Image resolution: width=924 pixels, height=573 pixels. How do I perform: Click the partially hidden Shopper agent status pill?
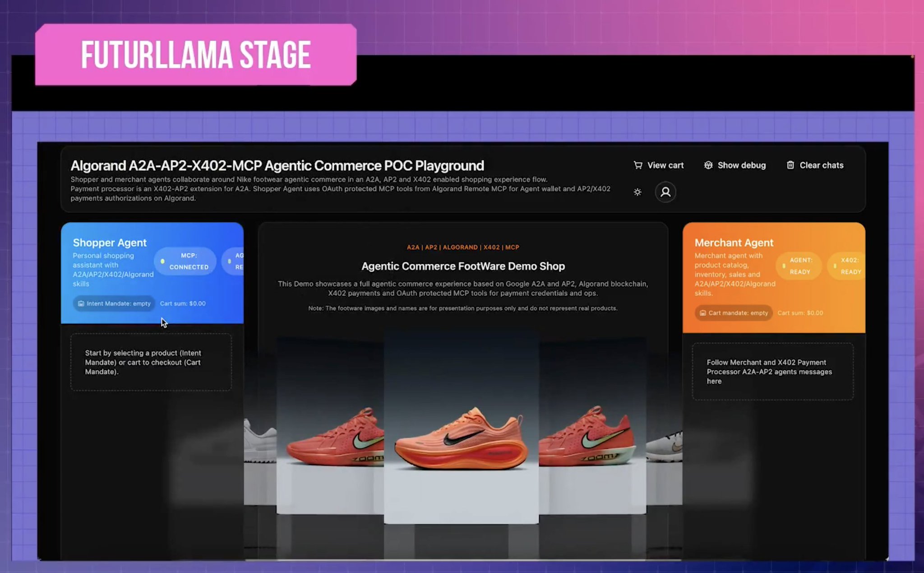233,261
